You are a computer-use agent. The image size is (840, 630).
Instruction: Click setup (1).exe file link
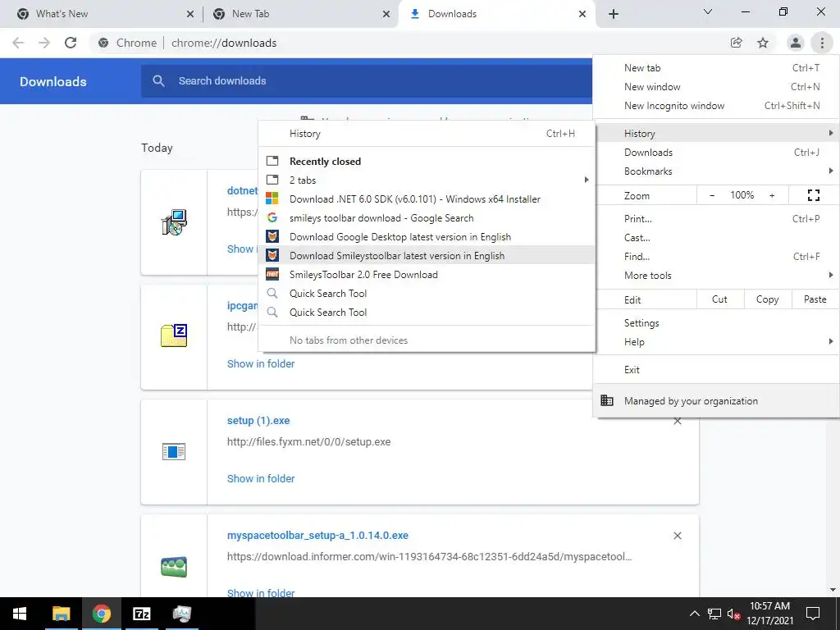(258, 421)
